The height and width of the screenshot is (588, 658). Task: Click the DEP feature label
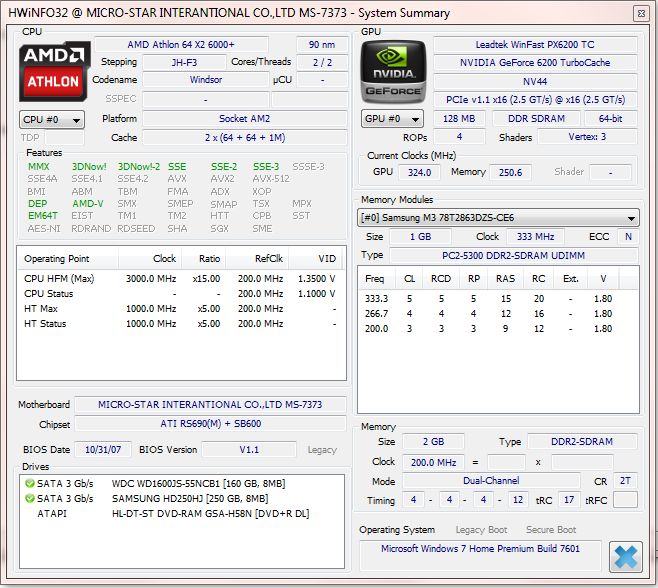pyautogui.click(x=37, y=204)
